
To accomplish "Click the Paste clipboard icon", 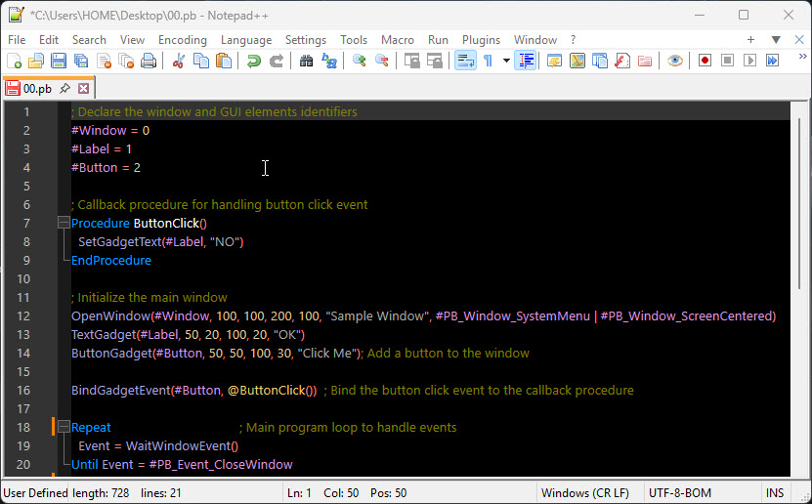I will click(x=224, y=62).
